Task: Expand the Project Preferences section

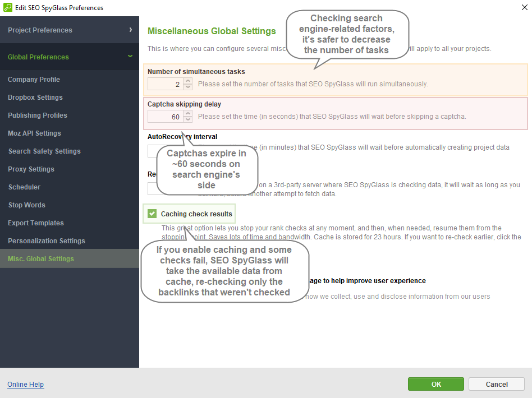Action: point(70,30)
